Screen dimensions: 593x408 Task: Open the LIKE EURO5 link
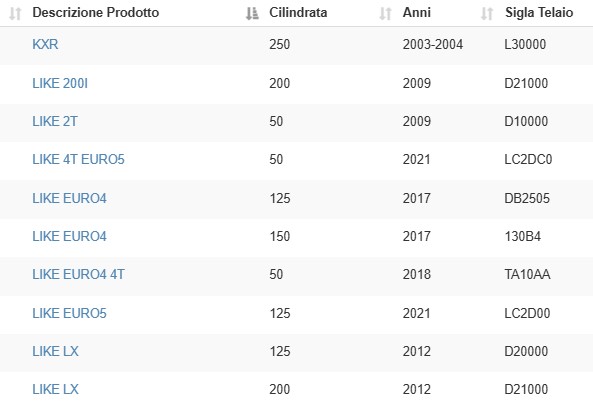tap(70, 313)
